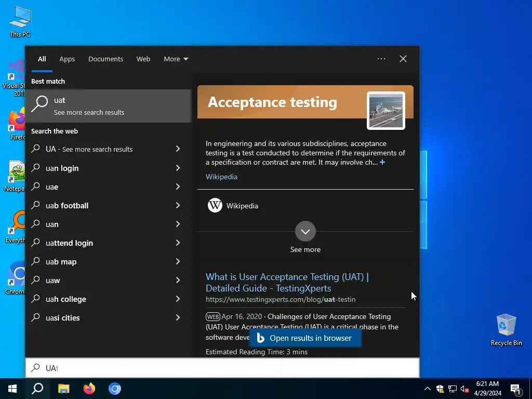Open the 6:21 AM clock and date
532x399 pixels.
click(x=487, y=389)
